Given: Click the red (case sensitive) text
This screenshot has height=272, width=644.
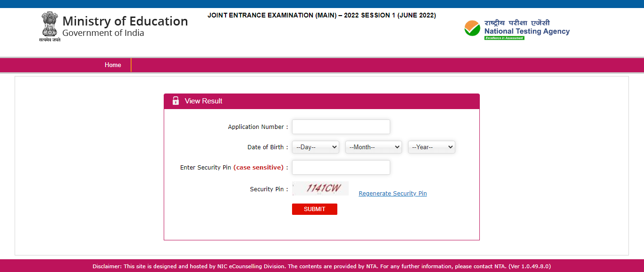Looking at the screenshot, I should [x=259, y=168].
